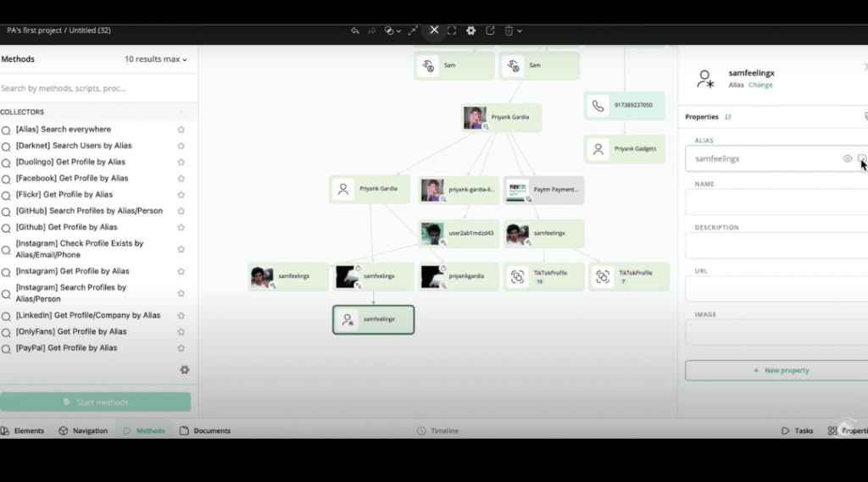The width and height of the screenshot is (868, 482).
Task: Click the sort icon next to Properties
Action: 728,117
